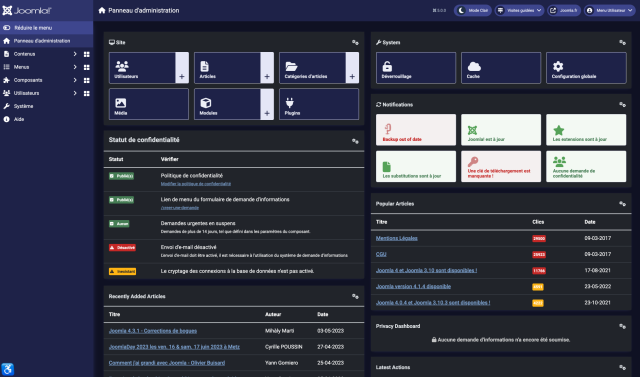Click Aucune demande de confidentialité notification
This screenshot has height=377, width=640.
(x=586, y=166)
